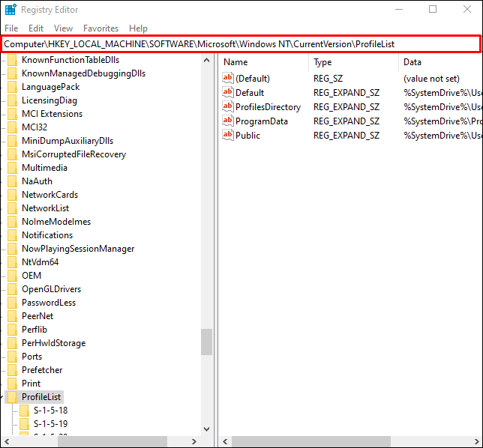Minimize the Registry Editor window
Screen dimensions: 483x448
399,9
